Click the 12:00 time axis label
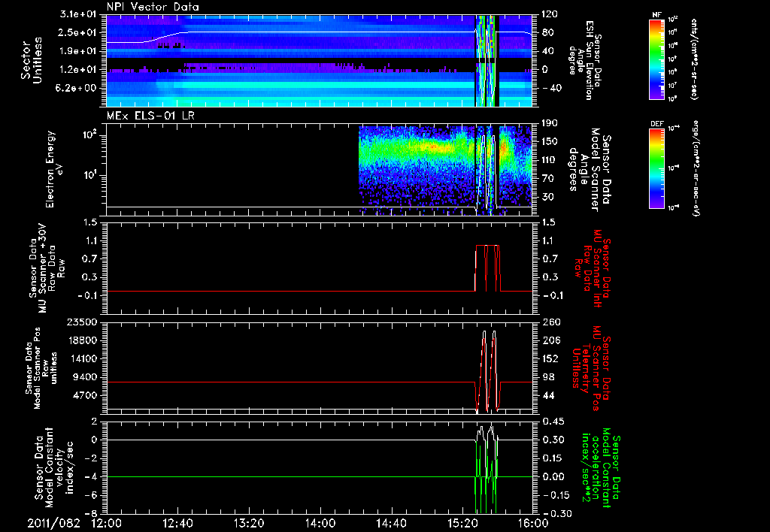The height and width of the screenshot is (532, 770). [107, 521]
